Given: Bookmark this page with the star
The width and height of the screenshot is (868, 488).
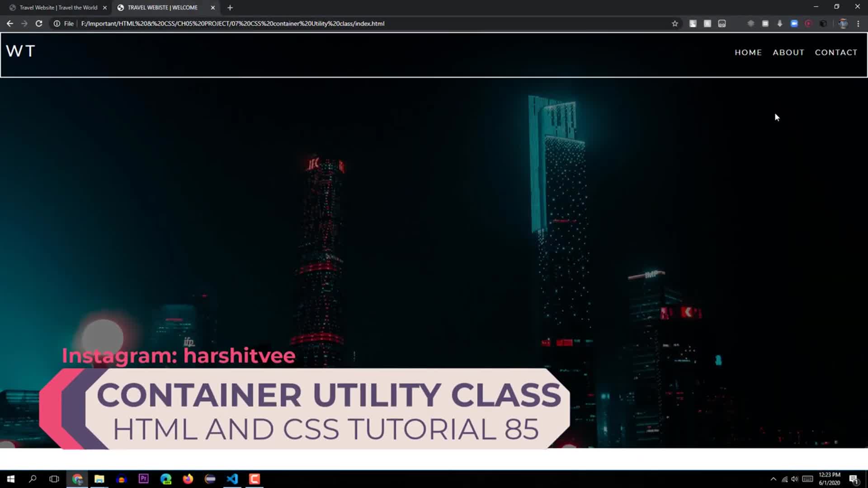Looking at the screenshot, I should pyautogui.click(x=675, y=23).
